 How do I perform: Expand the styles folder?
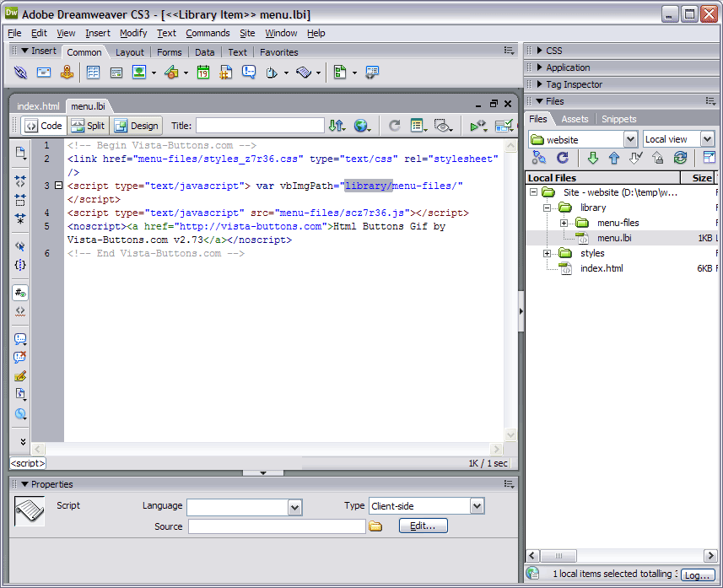pyautogui.click(x=547, y=253)
